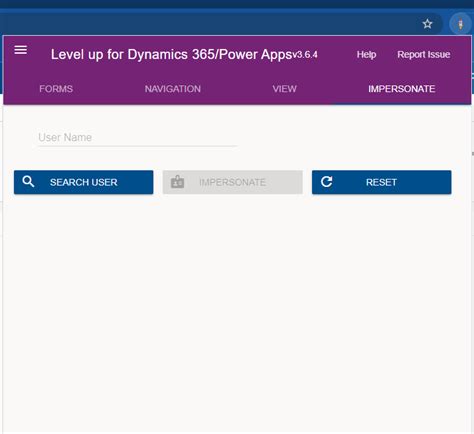Viewport: 474px width, 434px height.
Task: Click the greyed-out IMPERSONATE button
Action: 233,182
